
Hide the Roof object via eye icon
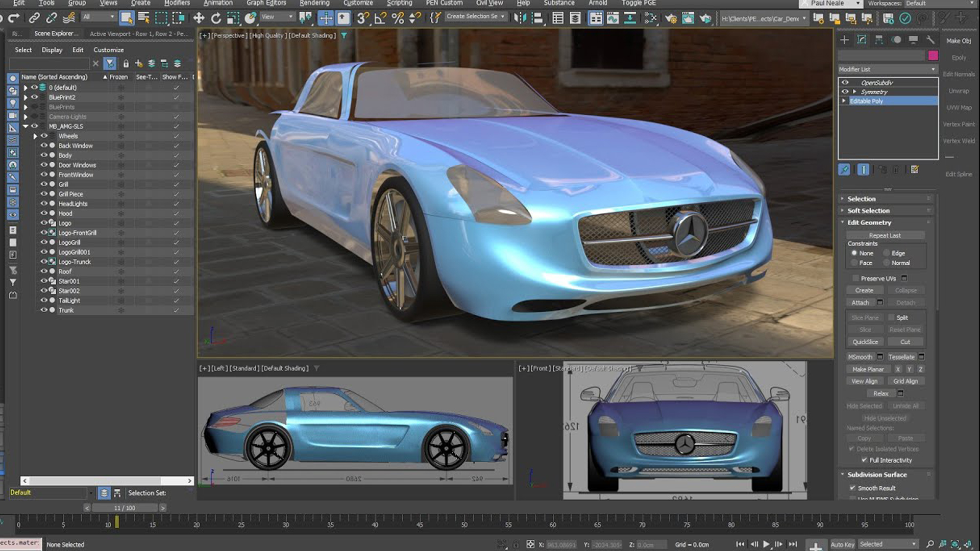coord(44,271)
